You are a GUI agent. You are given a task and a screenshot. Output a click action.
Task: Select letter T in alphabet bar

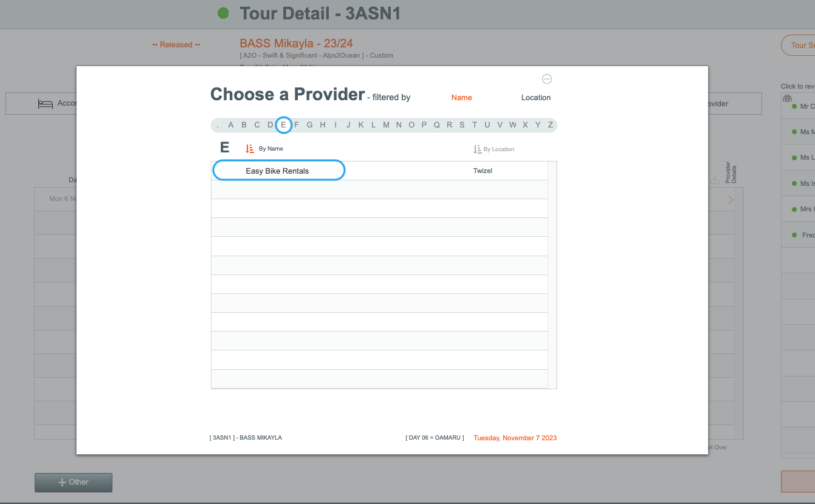[x=475, y=125]
